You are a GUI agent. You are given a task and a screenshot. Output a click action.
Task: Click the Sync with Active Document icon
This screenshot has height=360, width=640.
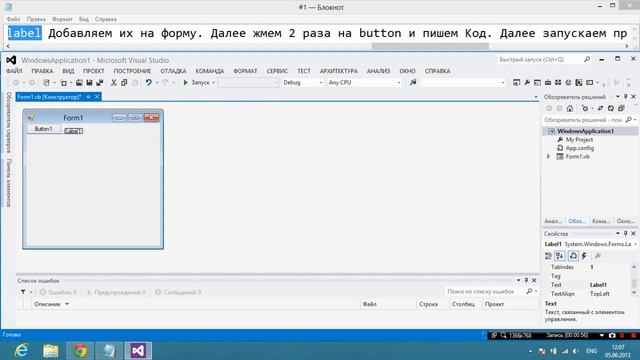coord(600,108)
